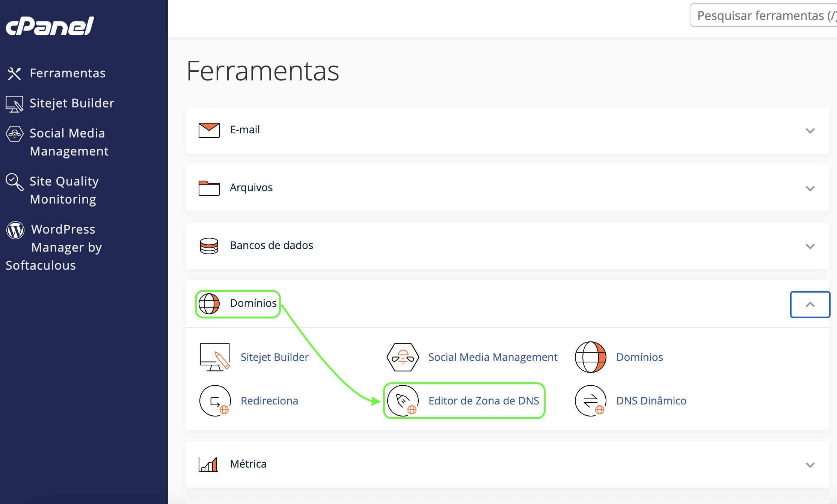Click the large Domínios globe tool icon
Viewport: 837px width, 504px height.
point(590,357)
